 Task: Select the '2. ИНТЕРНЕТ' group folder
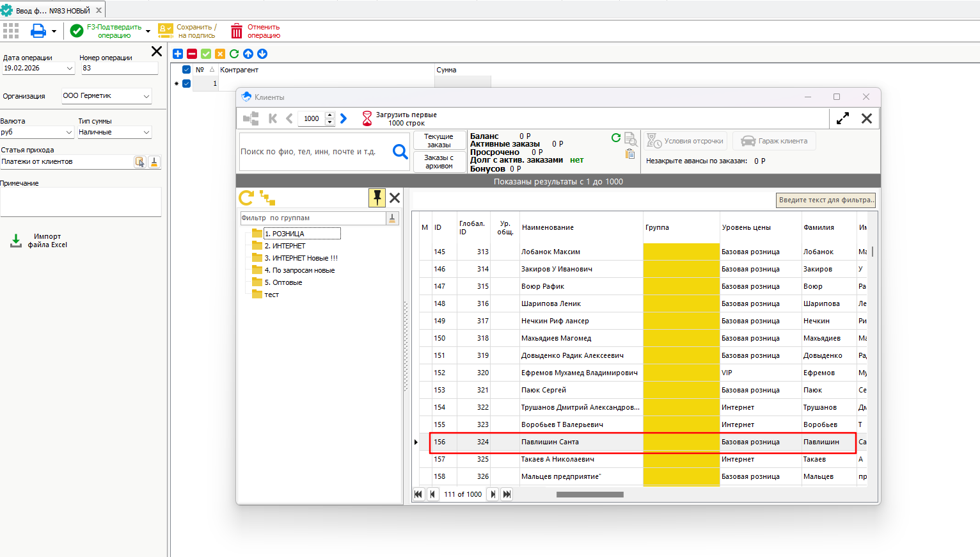tap(285, 246)
